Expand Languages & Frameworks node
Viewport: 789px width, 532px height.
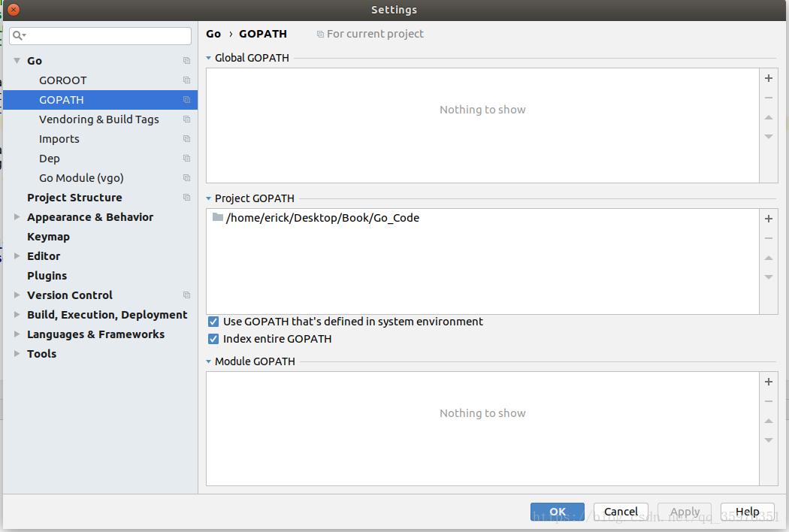[x=17, y=334]
